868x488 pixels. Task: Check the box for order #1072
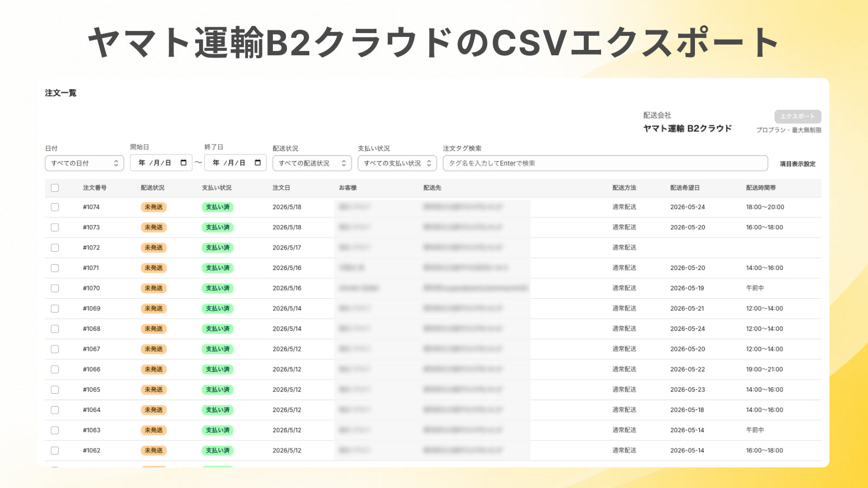[55, 248]
